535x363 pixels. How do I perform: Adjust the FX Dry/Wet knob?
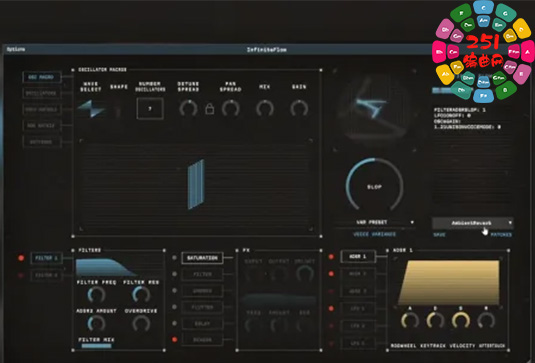point(305,274)
